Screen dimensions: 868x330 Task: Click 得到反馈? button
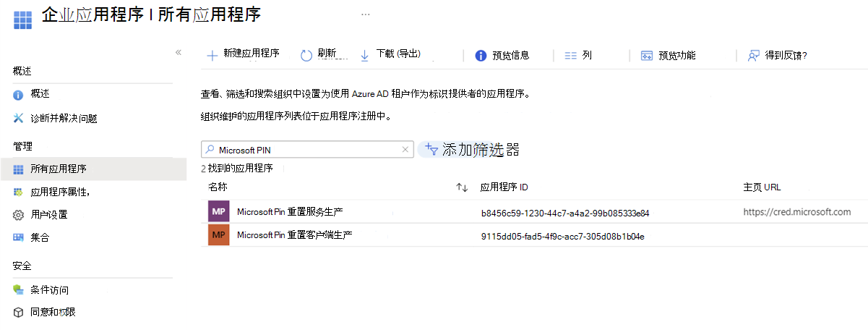786,55
